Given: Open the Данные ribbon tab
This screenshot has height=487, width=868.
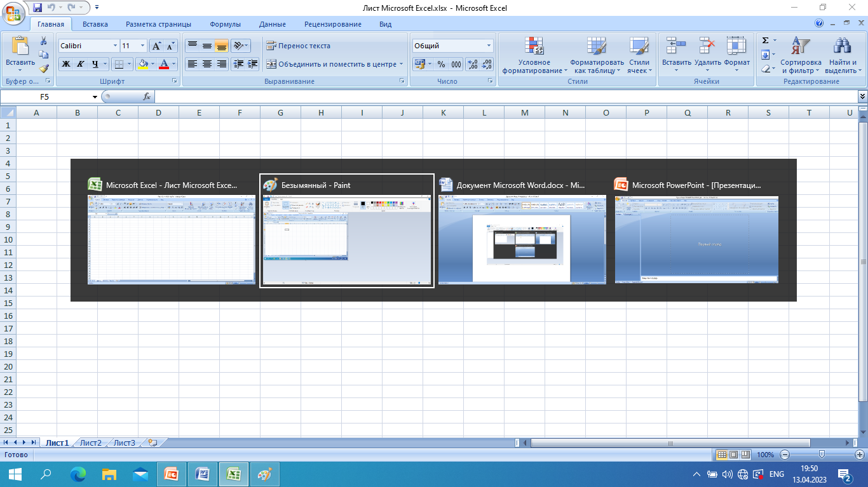Looking at the screenshot, I should click(x=272, y=24).
